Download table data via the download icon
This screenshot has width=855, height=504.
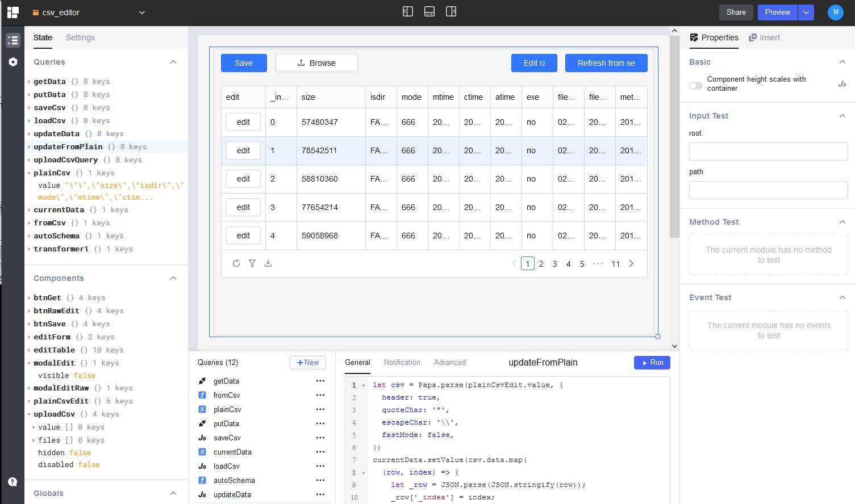coord(268,263)
